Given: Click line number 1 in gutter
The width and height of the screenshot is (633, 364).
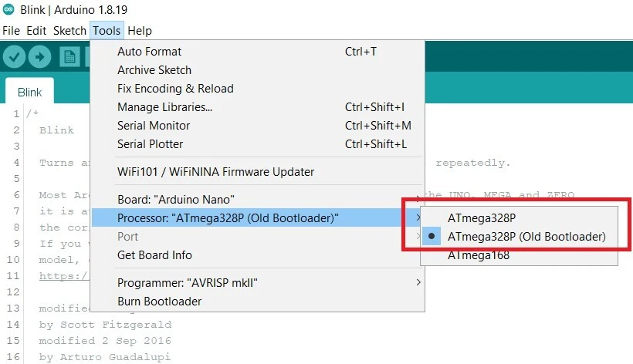Looking at the screenshot, I should pyautogui.click(x=16, y=113).
